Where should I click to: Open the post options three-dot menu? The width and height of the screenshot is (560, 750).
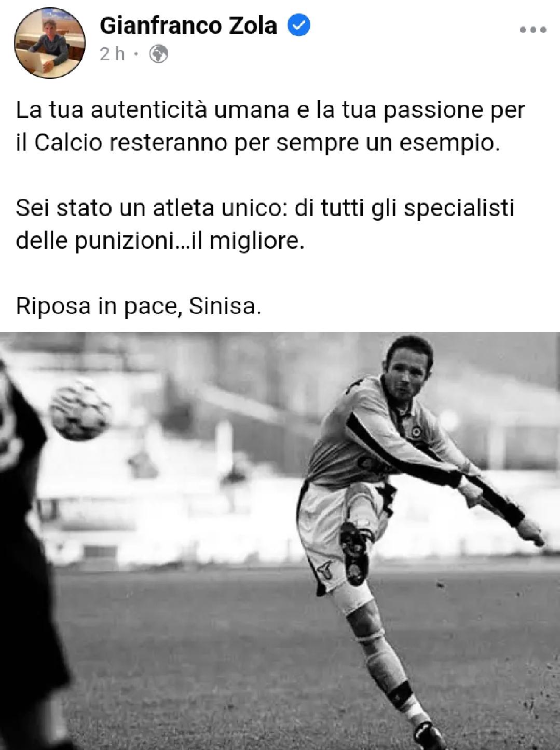click(x=533, y=30)
